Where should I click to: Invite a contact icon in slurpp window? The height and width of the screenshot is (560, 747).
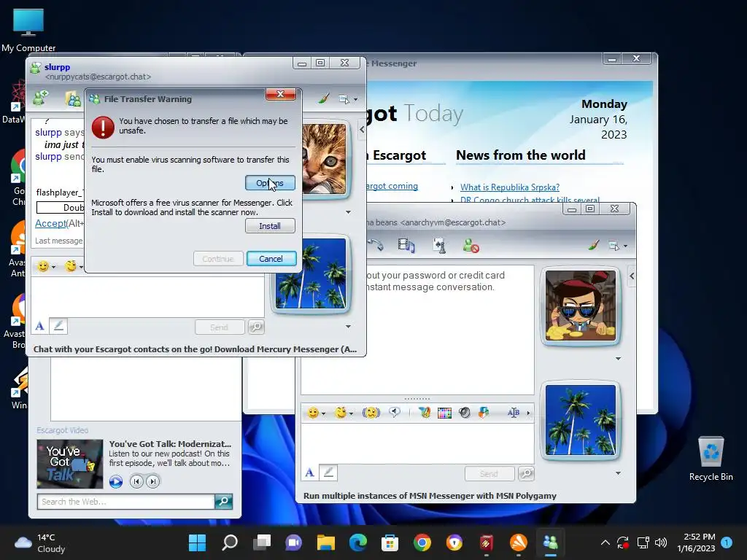[41, 98]
